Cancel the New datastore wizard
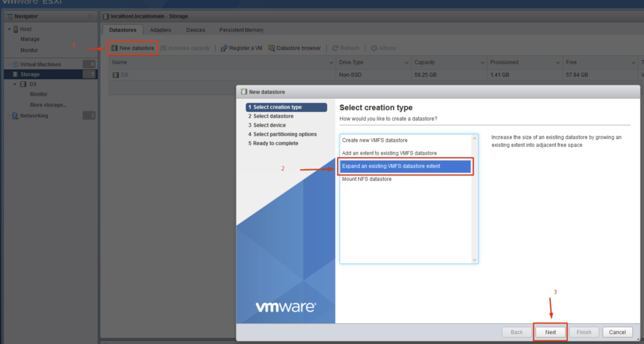 (x=617, y=332)
